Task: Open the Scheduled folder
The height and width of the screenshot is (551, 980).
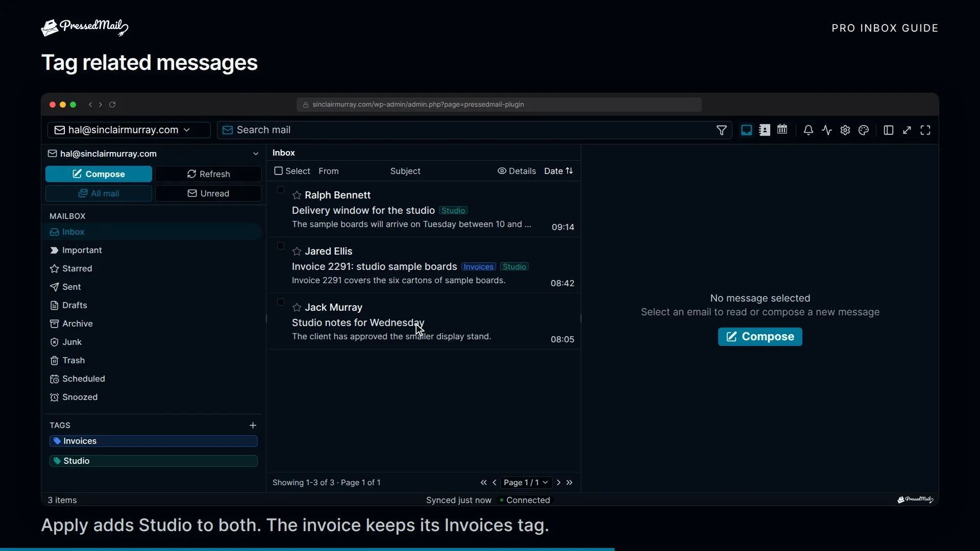Action: (153, 379)
